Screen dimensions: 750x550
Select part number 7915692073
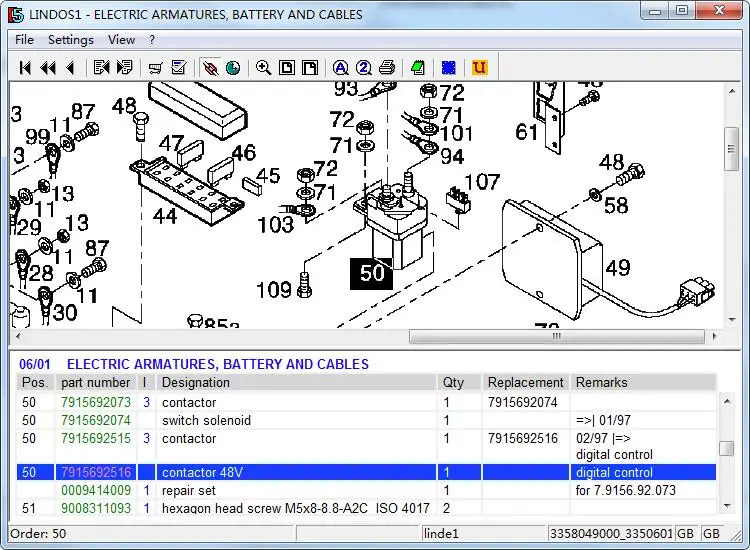click(96, 403)
